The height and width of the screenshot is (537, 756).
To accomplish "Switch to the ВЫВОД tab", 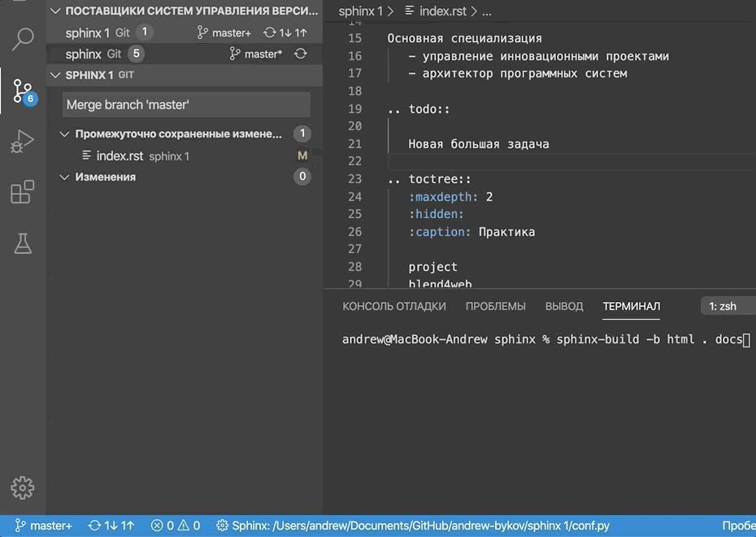I will coord(564,306).
